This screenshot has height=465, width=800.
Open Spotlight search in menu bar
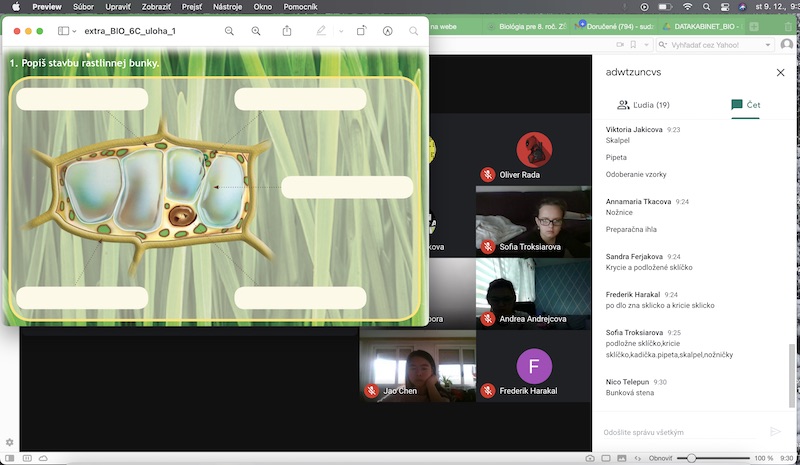706,7
